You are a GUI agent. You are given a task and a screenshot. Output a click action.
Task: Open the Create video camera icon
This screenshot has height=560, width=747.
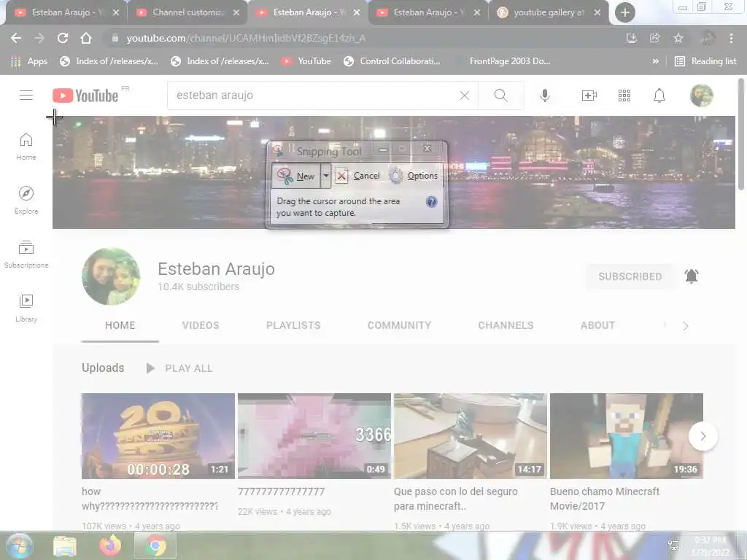589,96
